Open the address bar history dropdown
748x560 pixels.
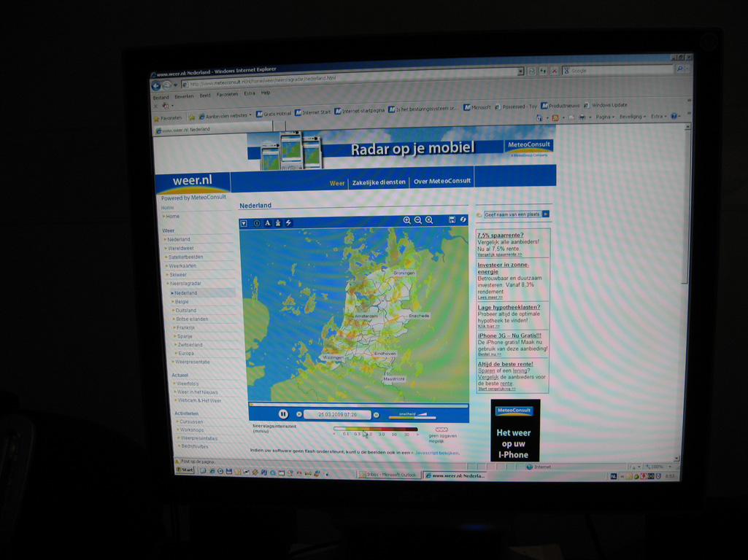520,71
